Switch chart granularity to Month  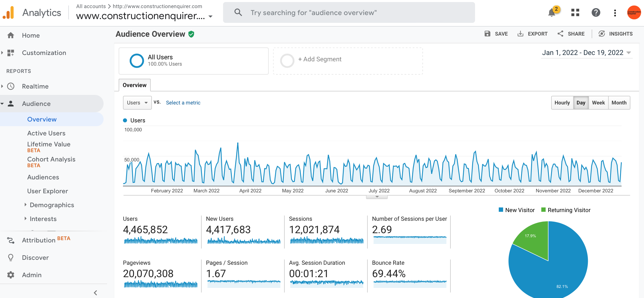click(619, 103)
